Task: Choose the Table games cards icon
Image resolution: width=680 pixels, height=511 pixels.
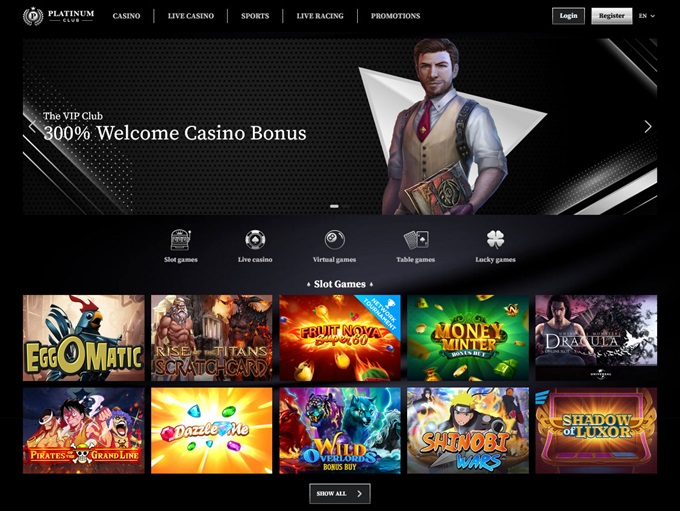Action: click(x=416, y=239)
